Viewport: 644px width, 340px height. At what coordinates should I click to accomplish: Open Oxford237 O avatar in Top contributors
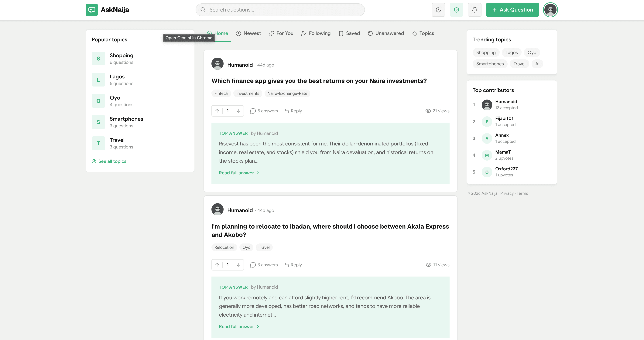[x=487, y=172]
